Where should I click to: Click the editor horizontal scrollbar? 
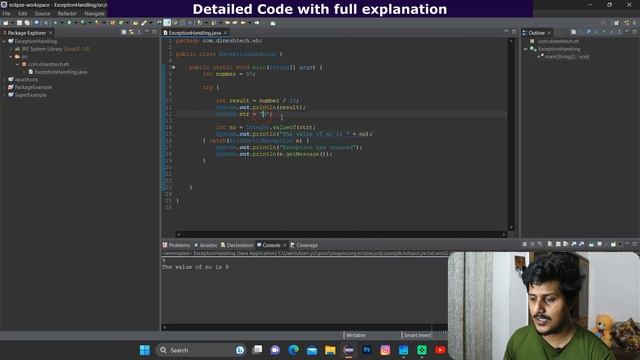tap(341, 234)
